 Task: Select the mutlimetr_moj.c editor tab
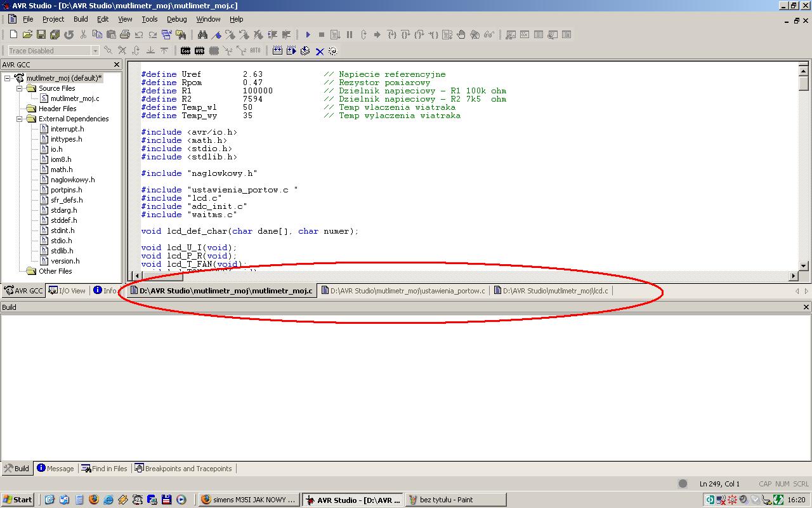(x=221, y=291)
